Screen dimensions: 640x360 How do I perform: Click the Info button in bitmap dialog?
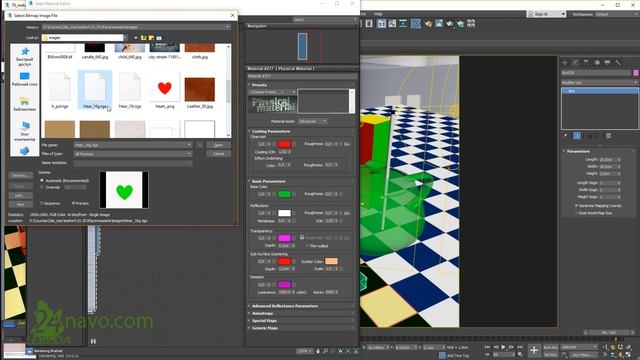(20, 196)
